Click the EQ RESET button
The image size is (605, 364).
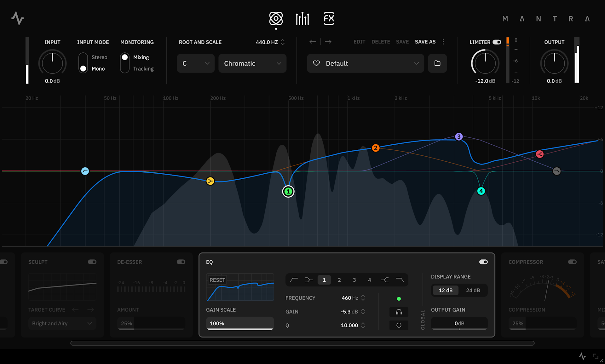[x=217, y=280]
